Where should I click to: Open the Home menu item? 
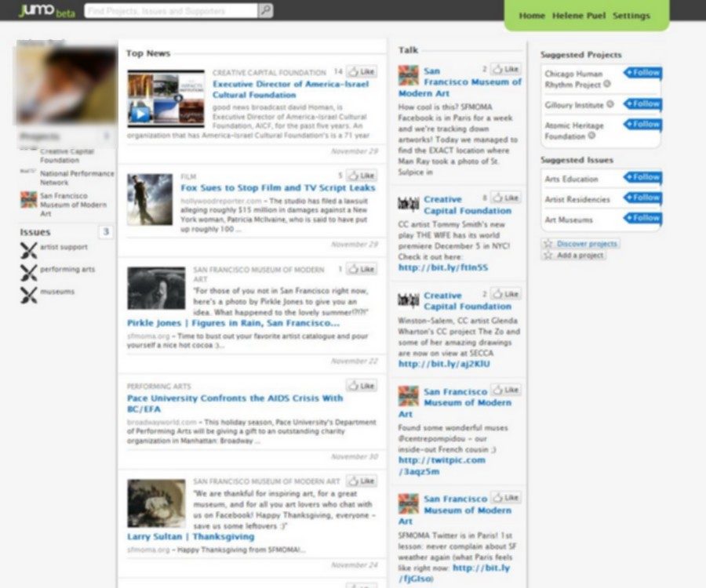tap(532, 16)
